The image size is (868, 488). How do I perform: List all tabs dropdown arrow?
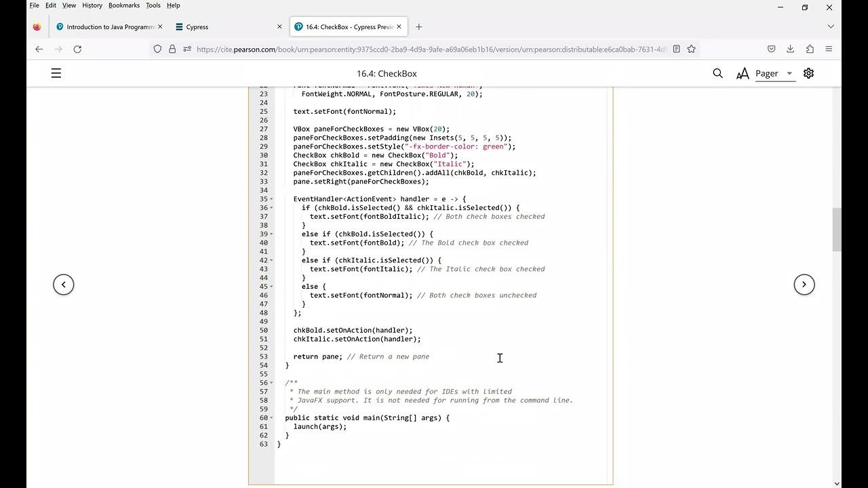(831, 26)
